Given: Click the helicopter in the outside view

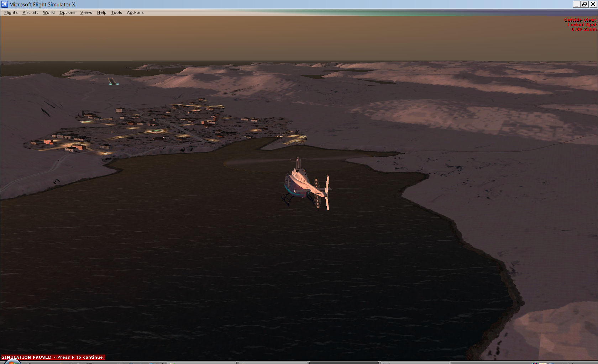Looking at the screenshot, I should [x=307, y=184].
